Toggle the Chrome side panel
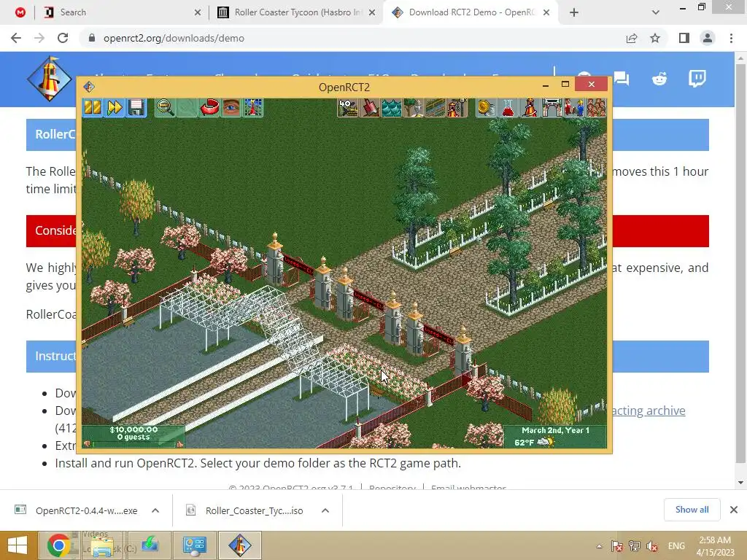 tap(684, 38)
